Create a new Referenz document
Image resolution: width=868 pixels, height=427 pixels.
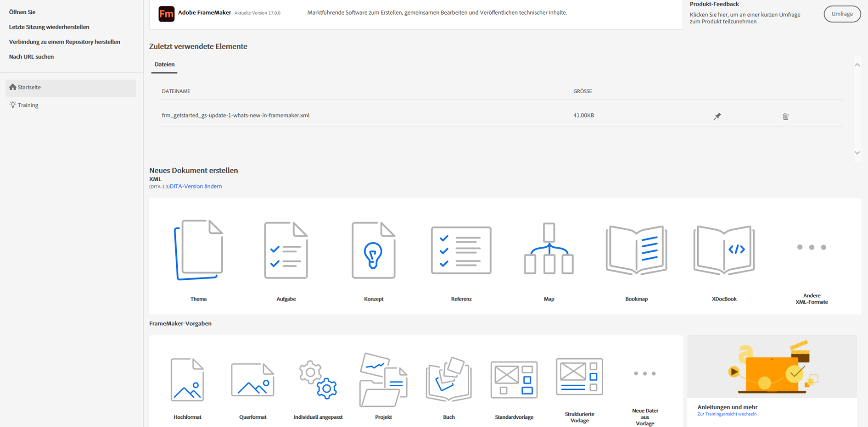click(x=461, y=250)
